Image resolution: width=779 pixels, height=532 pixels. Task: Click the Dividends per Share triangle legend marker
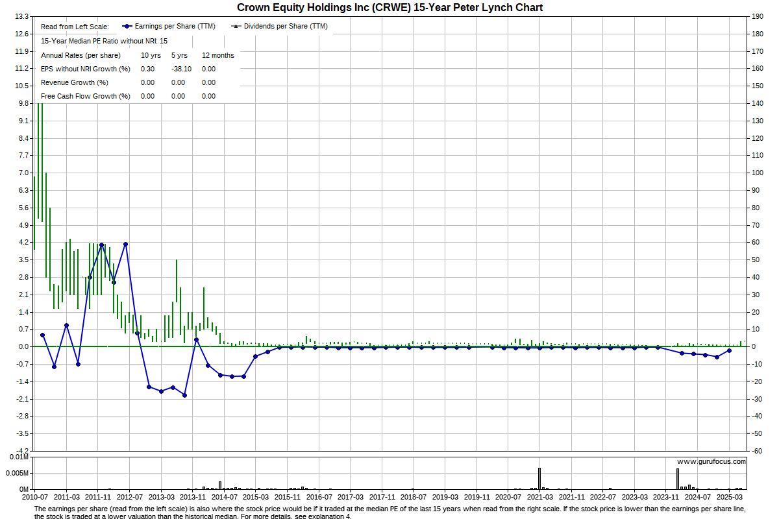[235, 27]
